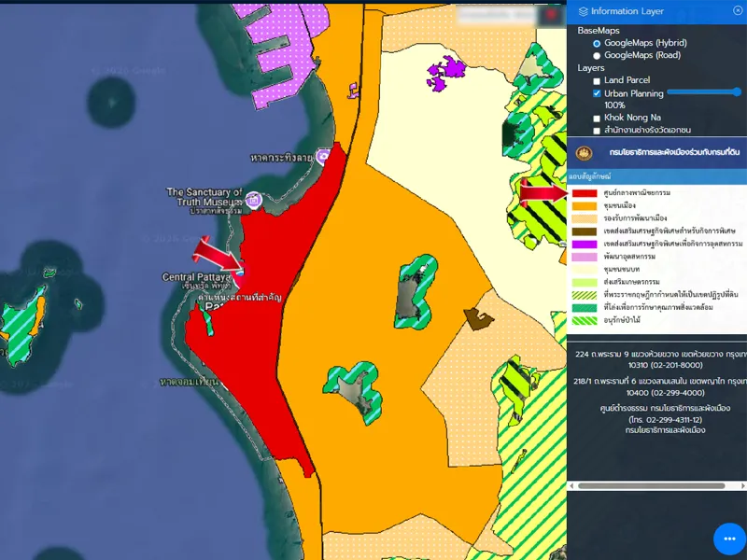Uncheck the Urban Planning layer
This screenshot has height=560, width=747.
tap(597, 94)
